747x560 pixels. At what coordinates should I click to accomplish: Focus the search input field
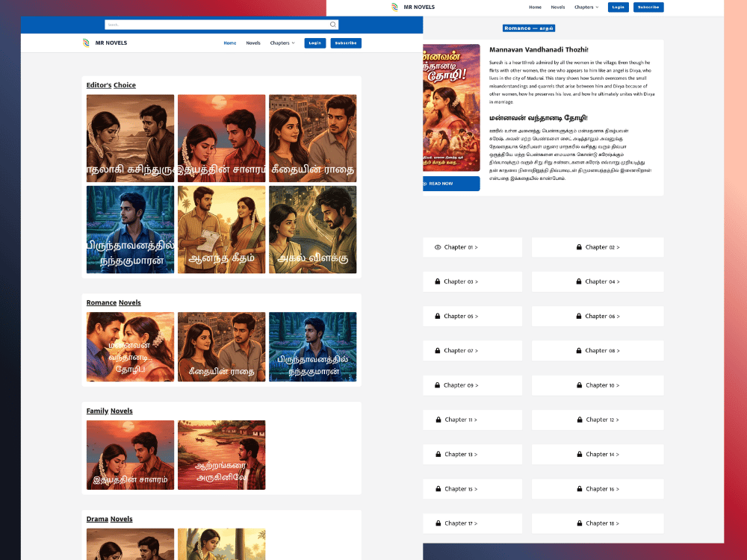(217, 25)
